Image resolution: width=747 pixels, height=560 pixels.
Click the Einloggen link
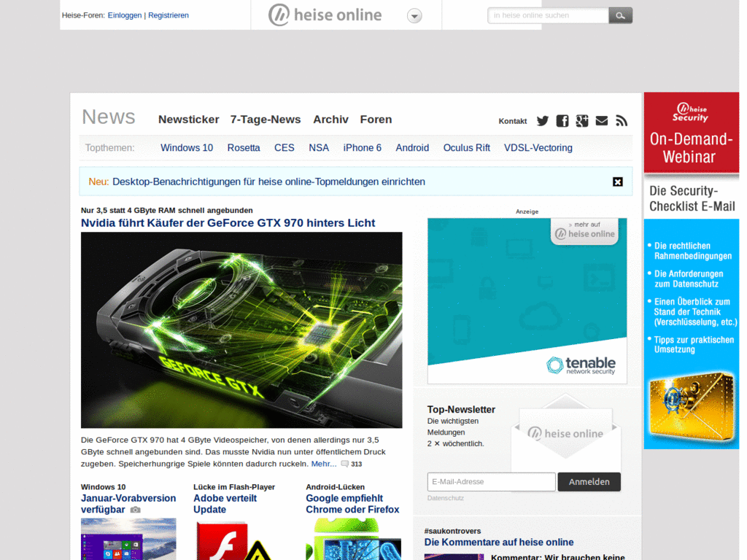[125, 15]
